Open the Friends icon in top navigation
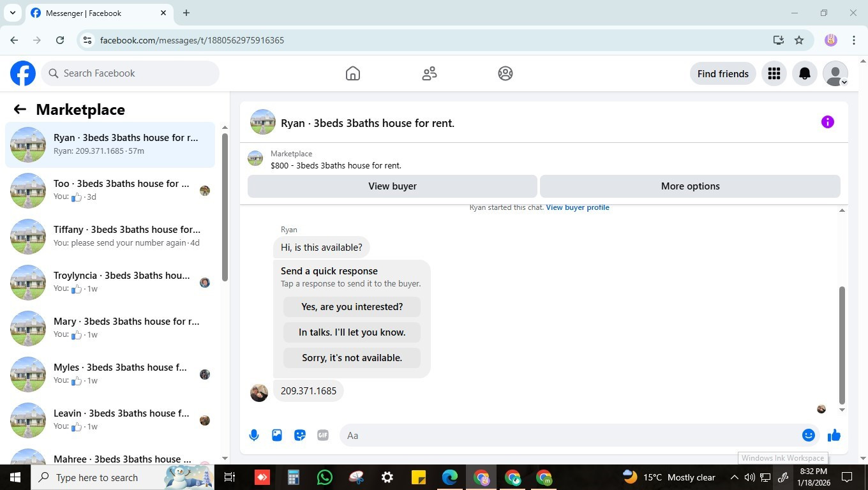The width and height of the screenshot is (868, 490). point(430,73)
